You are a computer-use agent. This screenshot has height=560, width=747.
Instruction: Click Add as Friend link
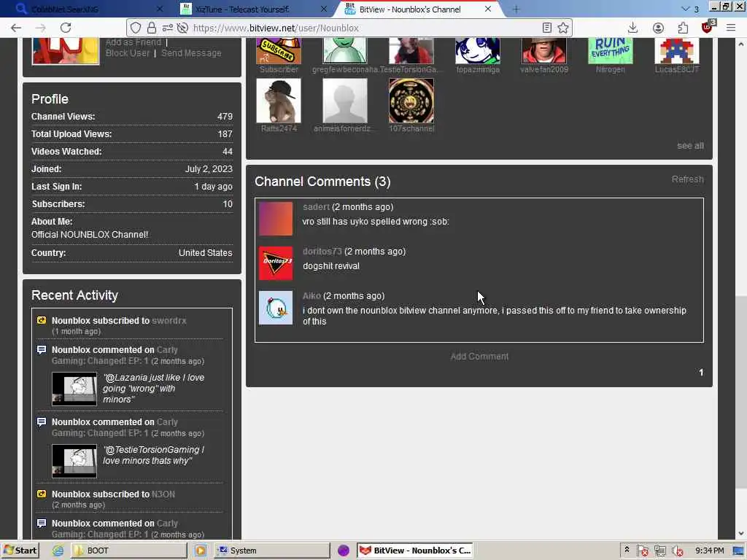[x=133, y=42]
